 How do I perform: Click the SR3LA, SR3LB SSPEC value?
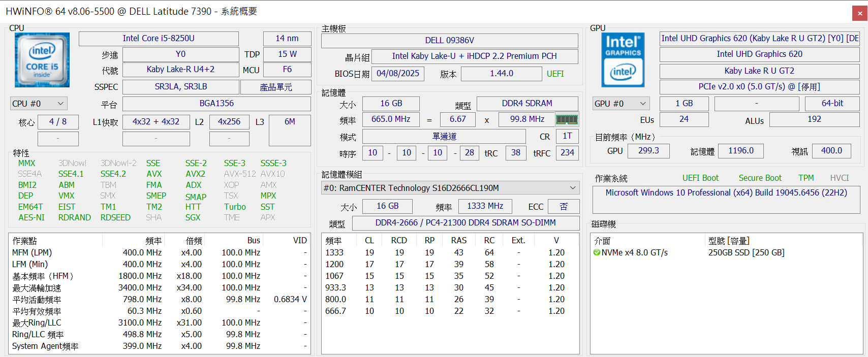181,87
